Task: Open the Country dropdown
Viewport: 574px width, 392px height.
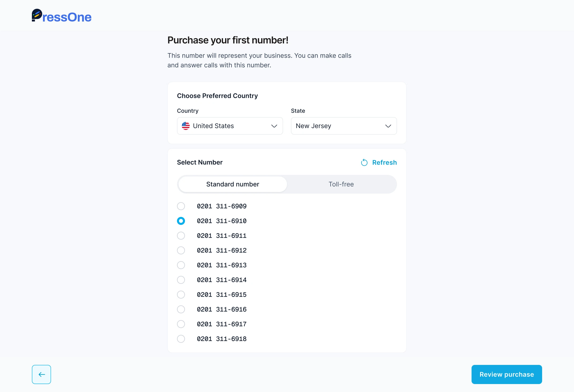Action: (230, 126)
